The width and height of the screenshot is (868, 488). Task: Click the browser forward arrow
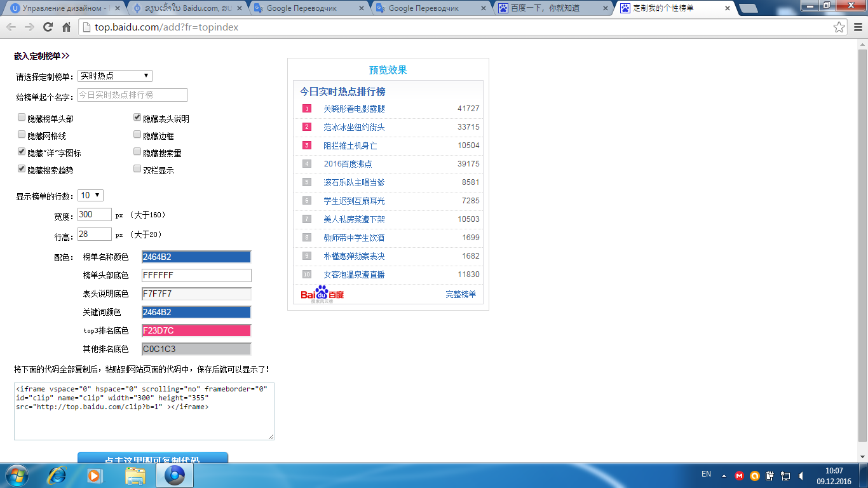29,27
